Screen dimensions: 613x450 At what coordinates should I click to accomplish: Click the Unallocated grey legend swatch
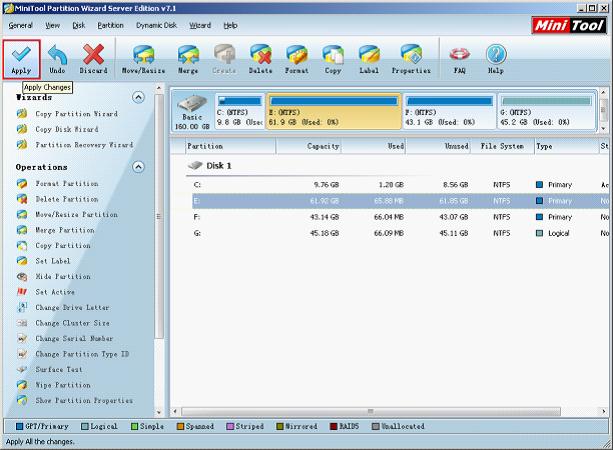tap(376, 427)
